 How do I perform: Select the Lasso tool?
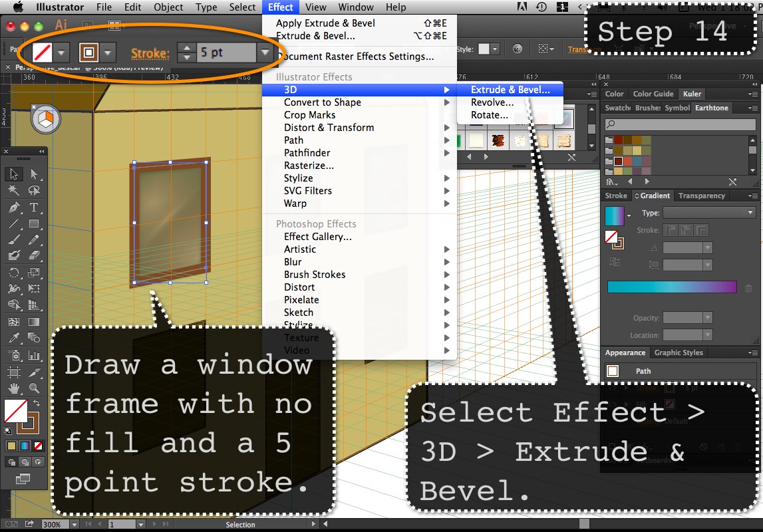[x=33, y=190]
